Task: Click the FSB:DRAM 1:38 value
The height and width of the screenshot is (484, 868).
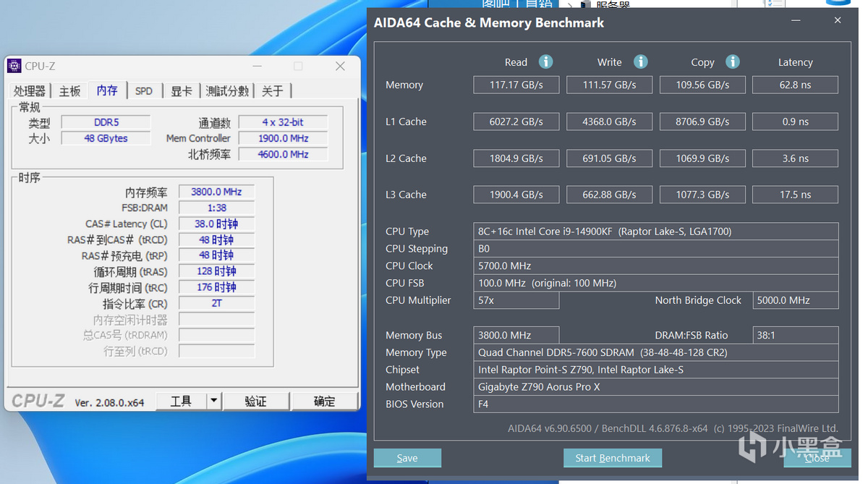Action: pyautogui.click(x=216, y=208)
